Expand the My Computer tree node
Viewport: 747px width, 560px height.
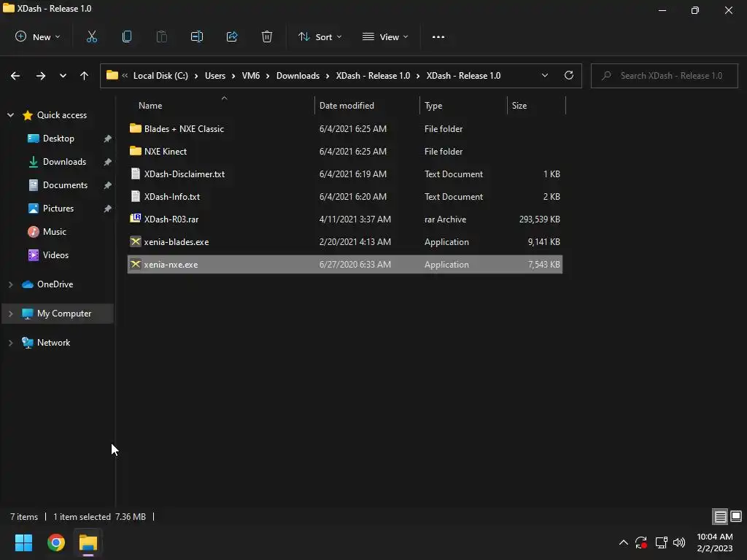coord(10,314)
